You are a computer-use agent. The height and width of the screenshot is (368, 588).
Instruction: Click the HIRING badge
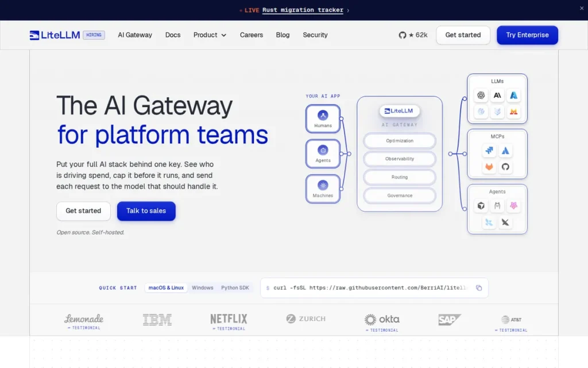coord(94,35)
